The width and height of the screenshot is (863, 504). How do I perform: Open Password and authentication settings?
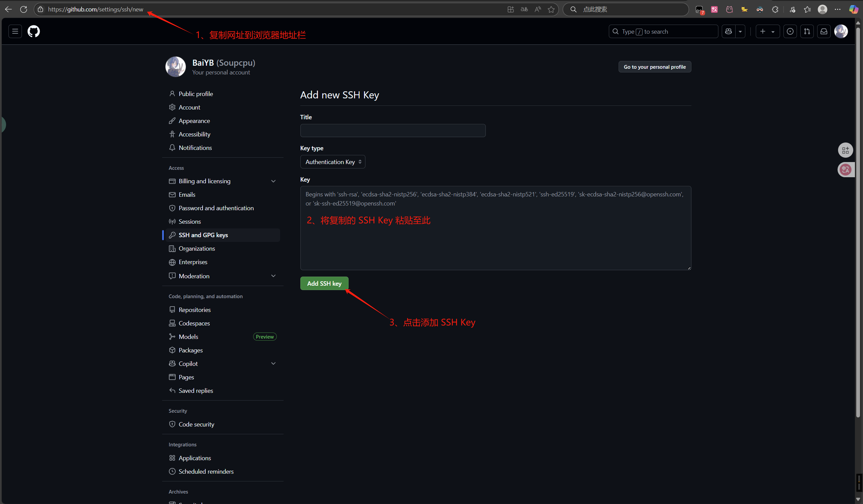(222, 208)
